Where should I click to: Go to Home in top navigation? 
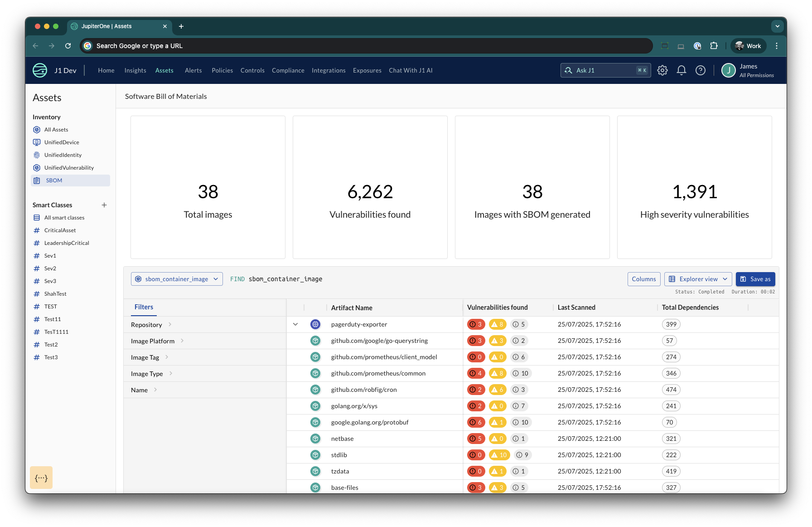pyautogui.click(x=106, y=70)
